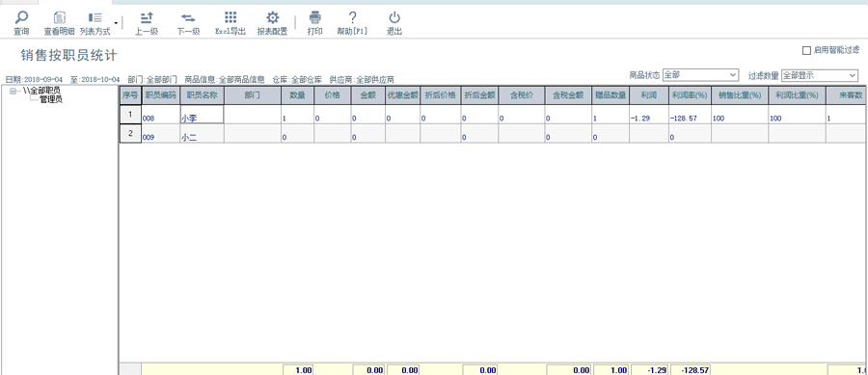Click the 职员名称 column header

[202, 95]
